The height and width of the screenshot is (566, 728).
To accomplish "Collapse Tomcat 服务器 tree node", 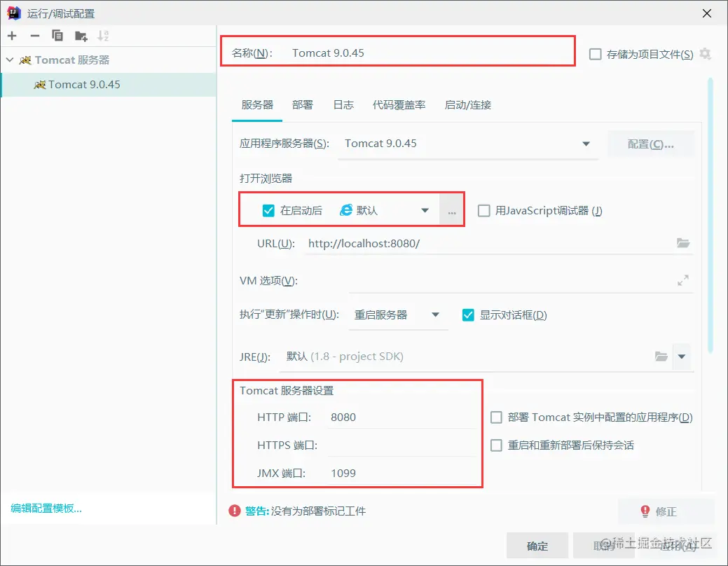I will tap(10, 60).
